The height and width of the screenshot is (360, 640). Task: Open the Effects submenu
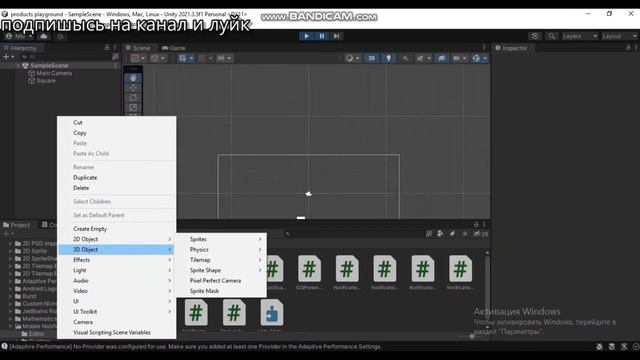pos(117,260)
